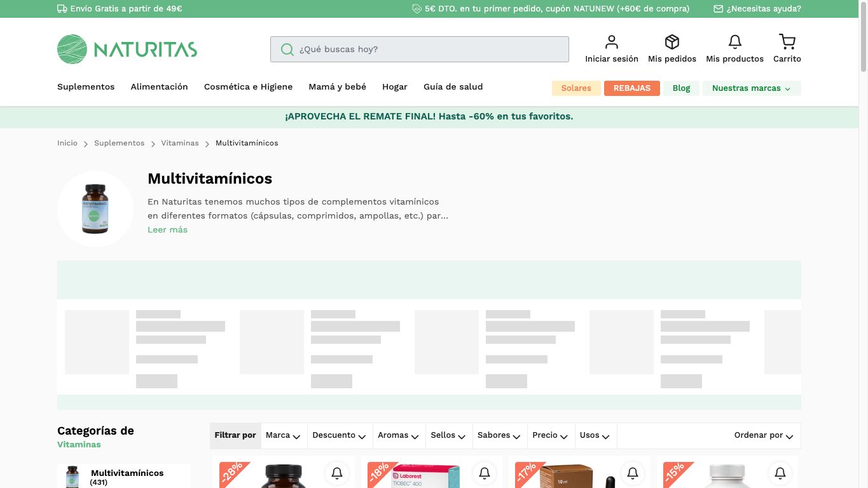
Task: Open the Guía de salud menu
Action: tap(453, 87)
